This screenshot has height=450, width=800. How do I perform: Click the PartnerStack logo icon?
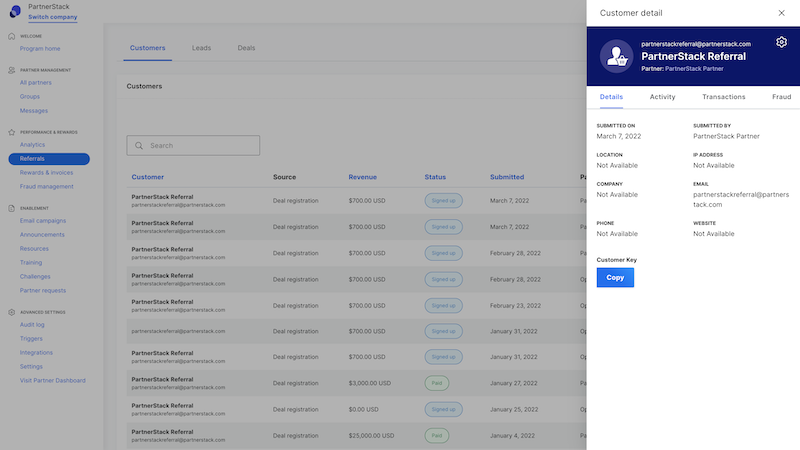(15, 11)
